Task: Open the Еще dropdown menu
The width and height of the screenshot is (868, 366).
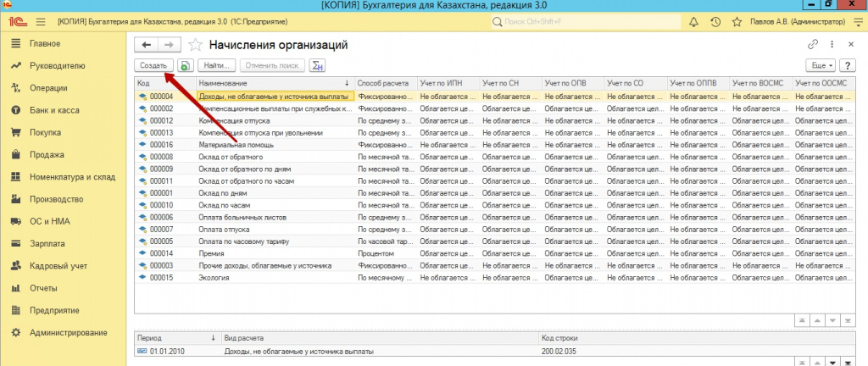Action: pos(822,65)
